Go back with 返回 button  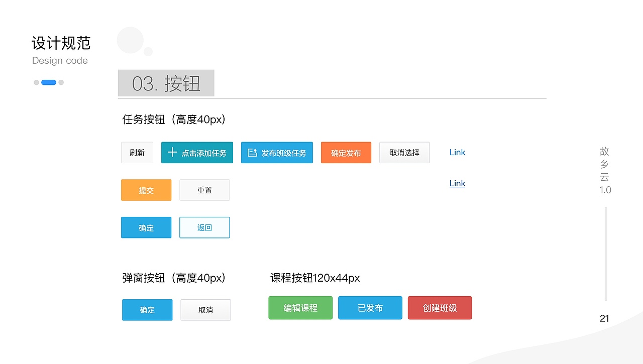point(204,227)
